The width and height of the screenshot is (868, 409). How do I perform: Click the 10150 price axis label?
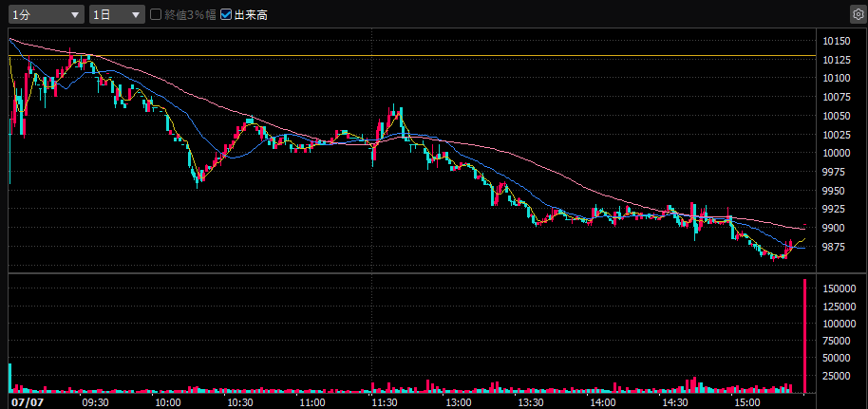[837, 41]
